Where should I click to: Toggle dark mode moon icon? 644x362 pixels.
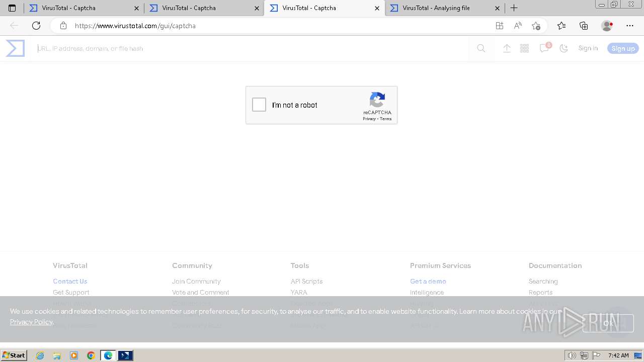[x=563, y=48]
